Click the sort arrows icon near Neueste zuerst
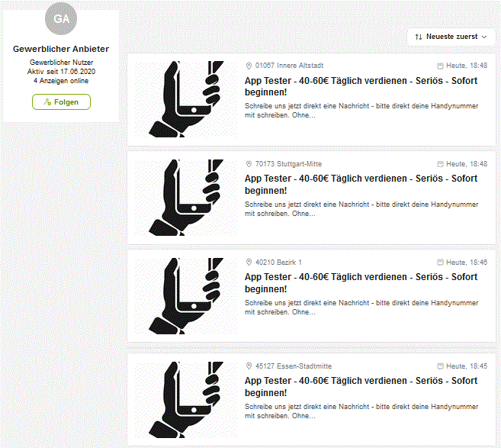Image resolution: width=501 pixels, height=448 pixels. click(419, 37)
